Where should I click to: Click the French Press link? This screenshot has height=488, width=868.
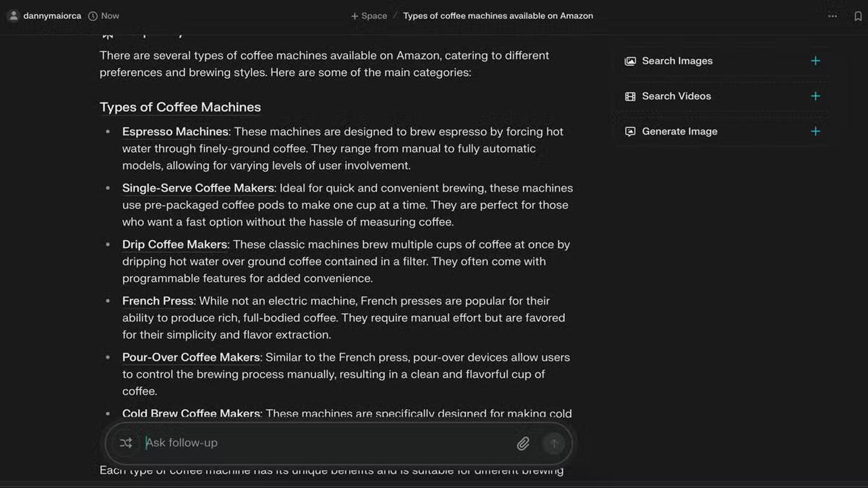158,301
